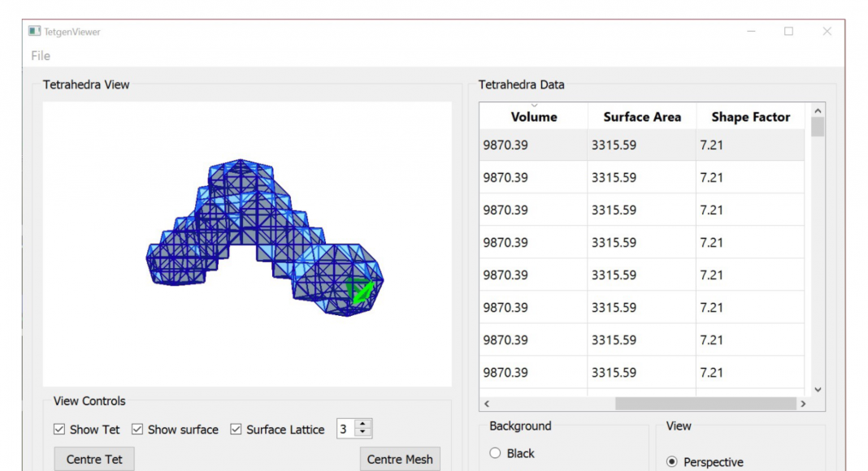Click the TetgenViewer app icon in title bar
This screenshot has width=868, height=471.
pyautogui.click(x=35, y=32)
